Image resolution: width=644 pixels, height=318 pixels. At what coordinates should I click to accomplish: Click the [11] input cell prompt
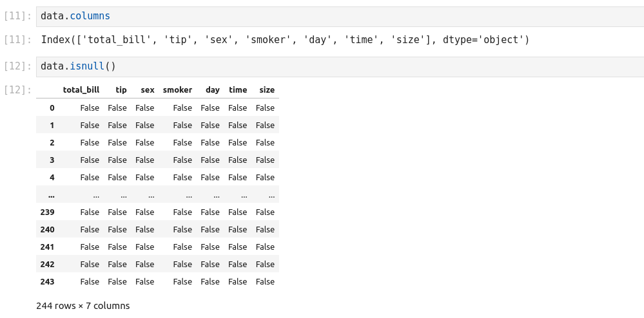coord(17,15)
